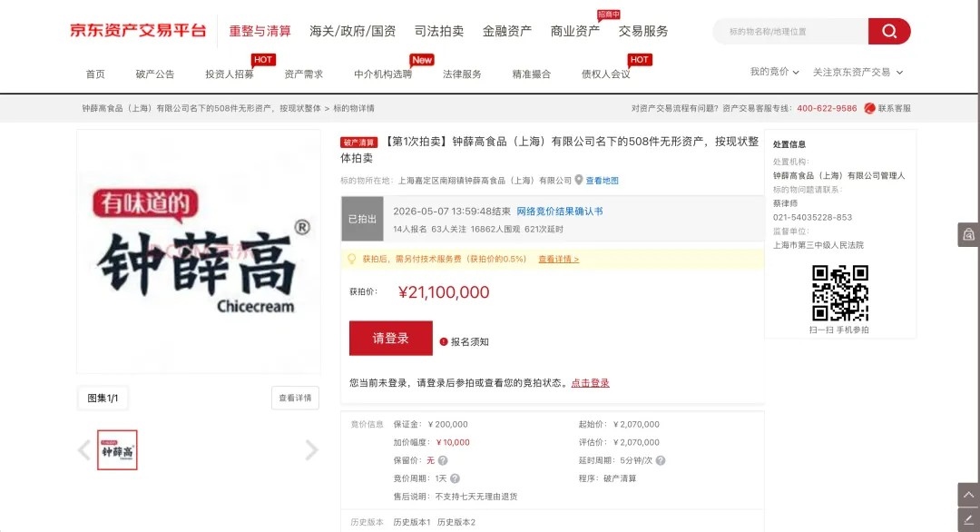This screenshot has width=980, height=532.
Task: Click the 联系客服 link
Action: [895, 108]
